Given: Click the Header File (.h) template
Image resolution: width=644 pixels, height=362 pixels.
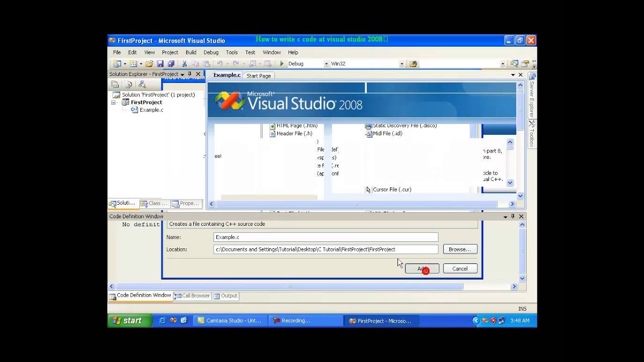Looking at the screenshot, I should click(291, 134).
